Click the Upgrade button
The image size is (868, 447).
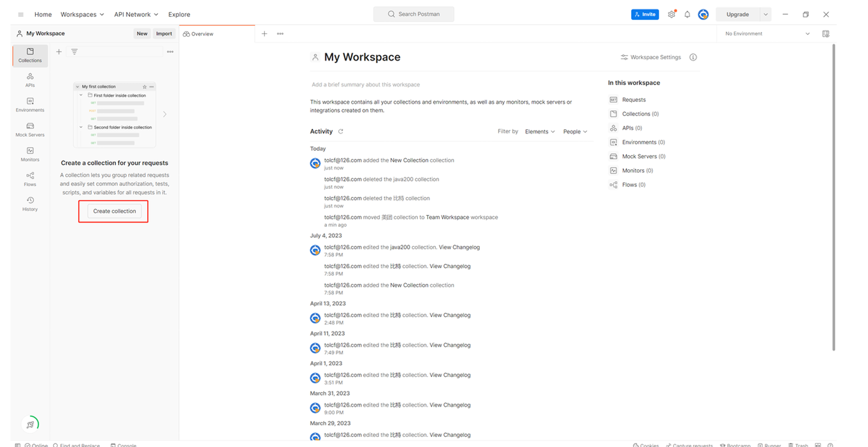737,14
